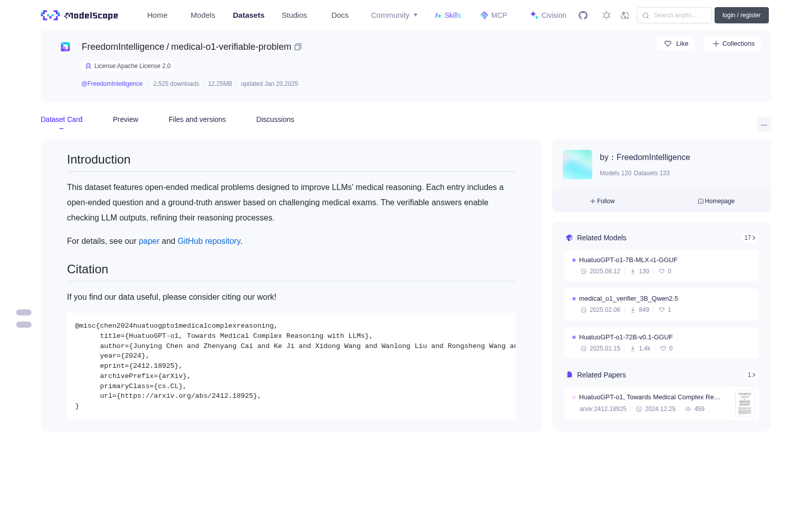Follow the FreedomIntelligence organization
The height and width of the screenshot is (508, 812).
(602, 201)
